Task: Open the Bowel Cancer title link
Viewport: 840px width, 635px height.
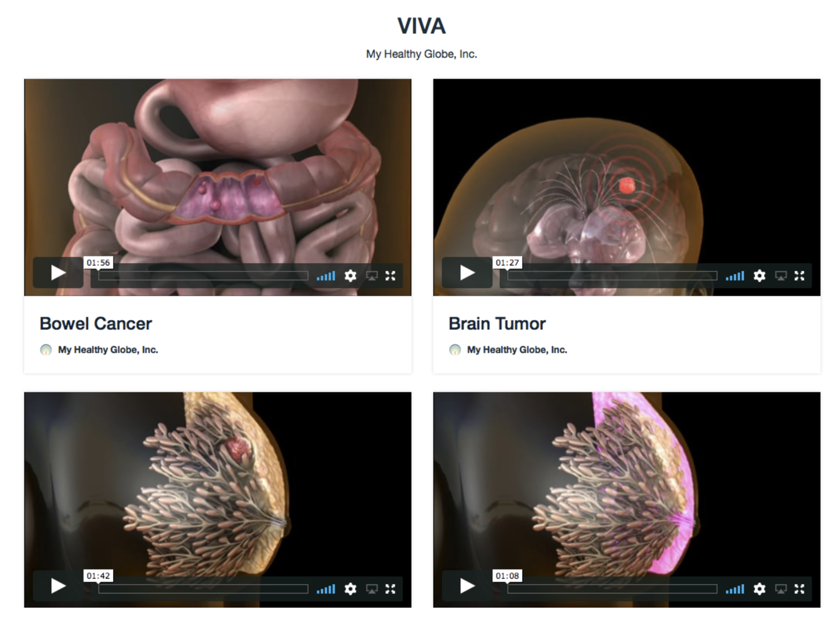Action: 96,324
